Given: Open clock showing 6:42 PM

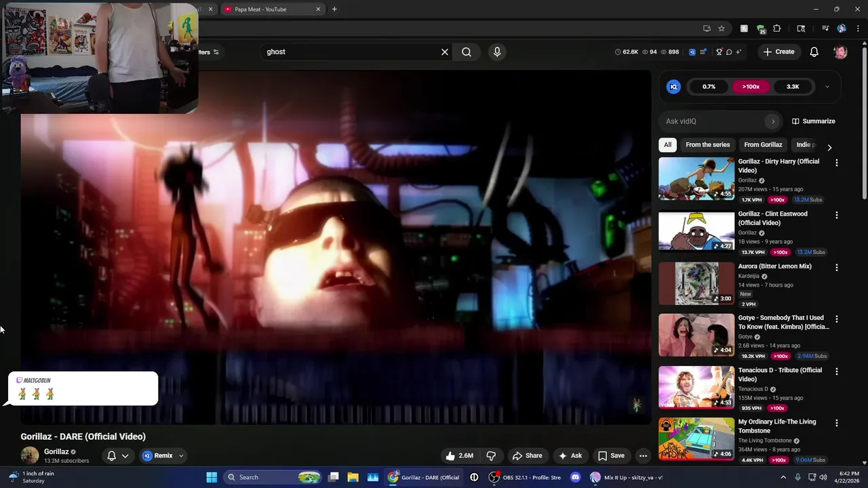Looking at the screenshot, I should [848, 477].
